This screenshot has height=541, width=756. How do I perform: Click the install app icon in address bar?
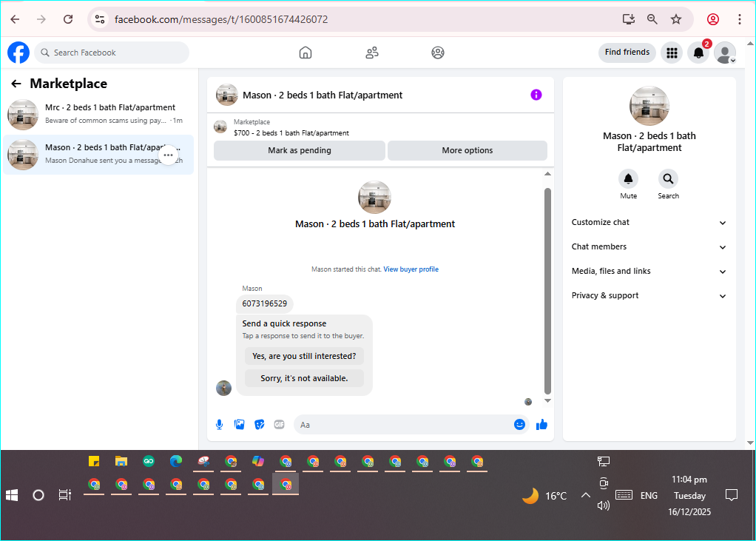click(628, 19)
